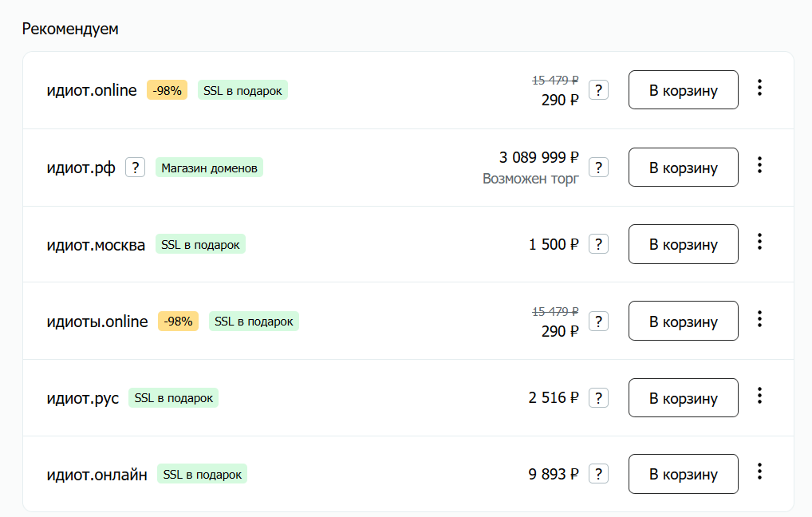This screenshot has width=812, height=517.
Task: Add идиоты.online to cart
Action: [x=684, y=322]
